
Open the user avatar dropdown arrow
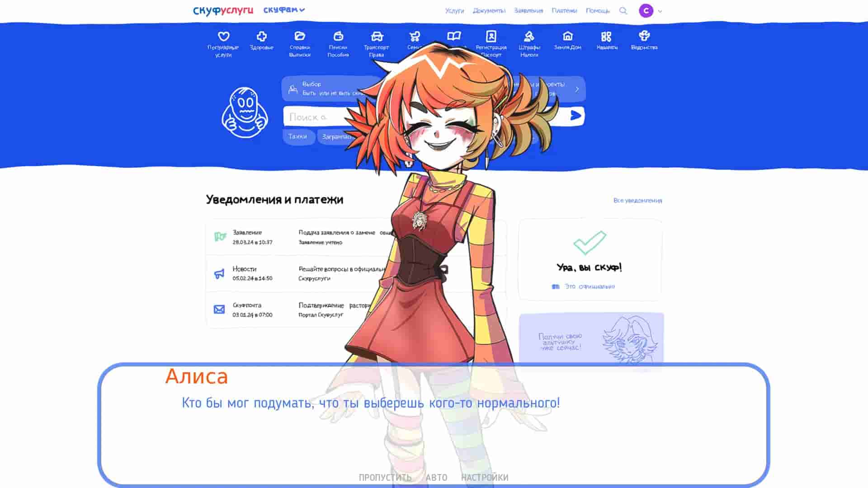click(660, 11)
